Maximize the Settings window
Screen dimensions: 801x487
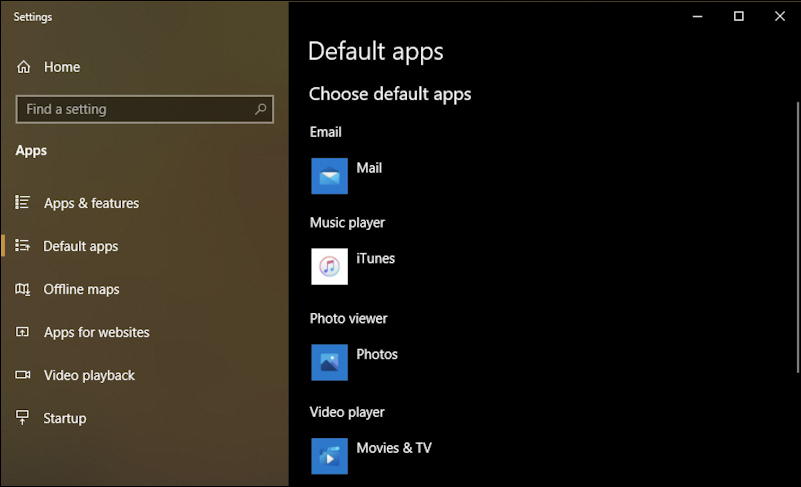(739, 16)
